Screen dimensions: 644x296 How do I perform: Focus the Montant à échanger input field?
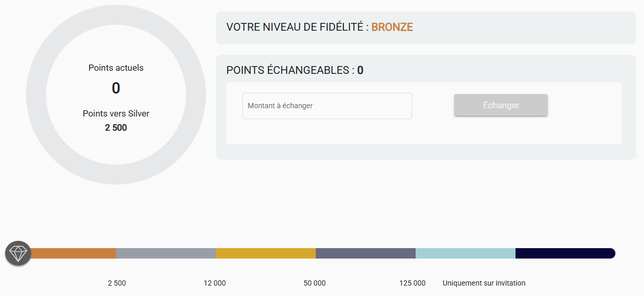pos(327,106)
